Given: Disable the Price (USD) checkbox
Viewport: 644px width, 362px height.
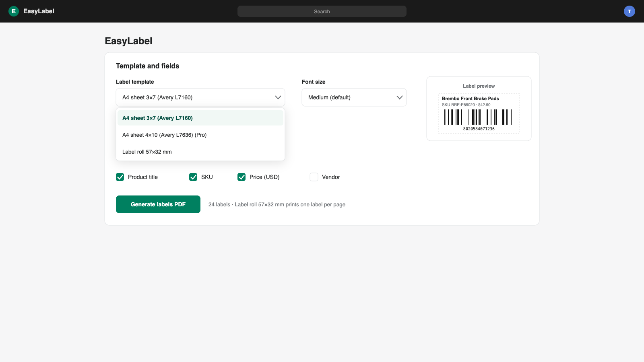Looking at the screenshot, I should click(x=242, y=177).
